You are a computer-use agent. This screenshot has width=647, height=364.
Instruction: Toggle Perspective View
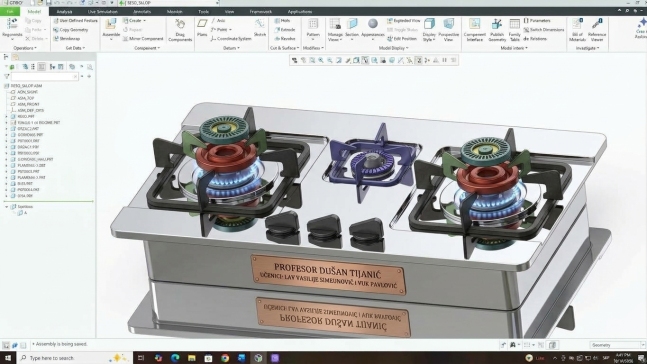[449, 30]
